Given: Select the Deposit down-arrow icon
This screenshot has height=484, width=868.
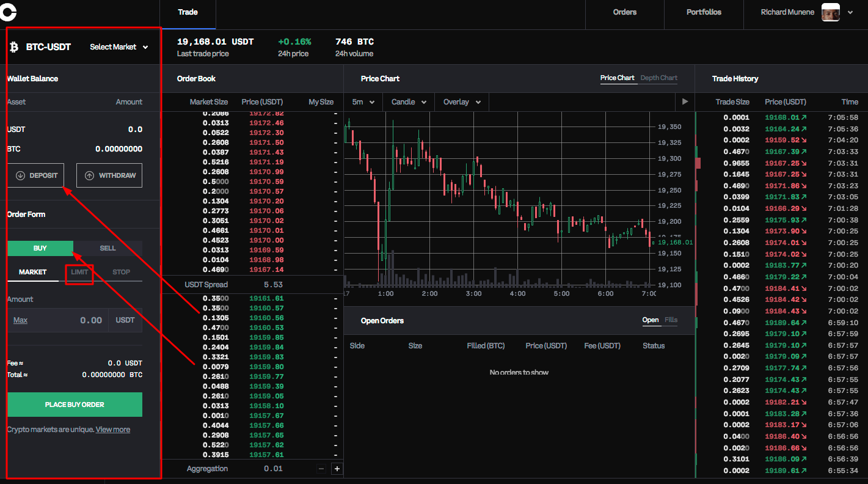Looking at the screenshot, I should coord(20,175).
